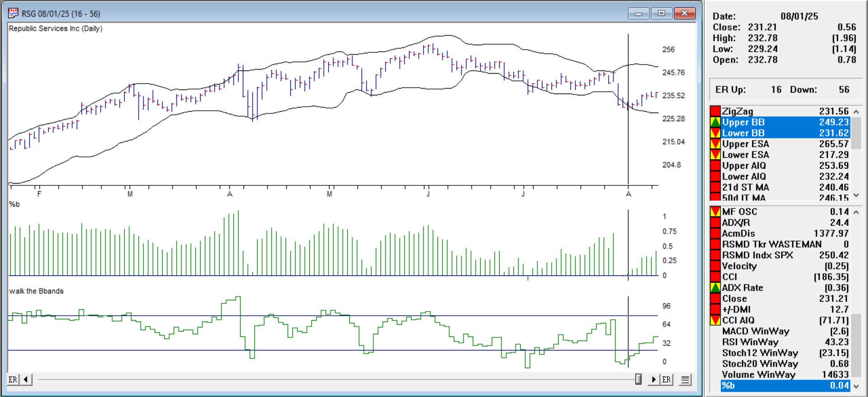Click the red square beside CCI
The height and width of the screenshot is (397, 868).
(x=715, y=277)
